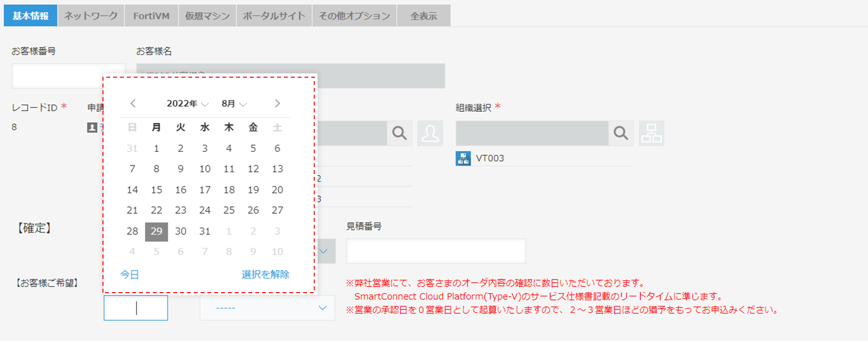Pick date 12 in the calendar
Viewport: 868px width, 341px height.
tap(253, 169)
